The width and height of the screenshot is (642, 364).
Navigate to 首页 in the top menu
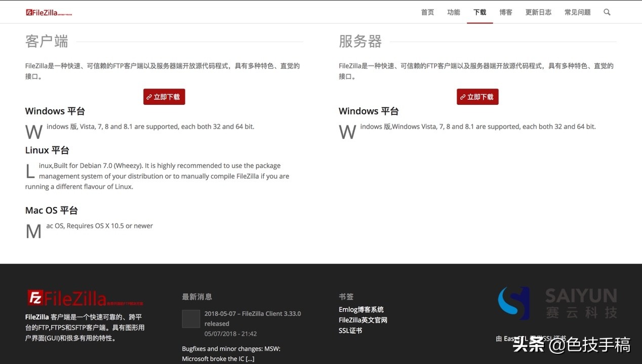click(427, 12)
